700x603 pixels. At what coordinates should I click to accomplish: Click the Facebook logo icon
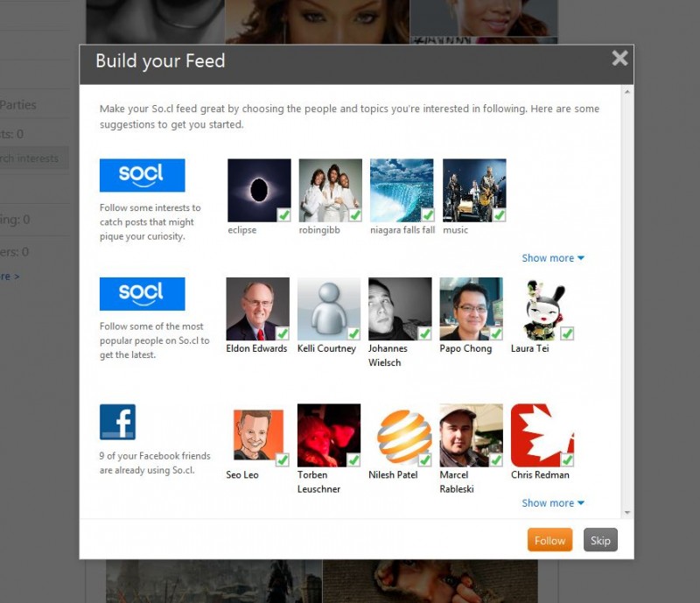117,422
